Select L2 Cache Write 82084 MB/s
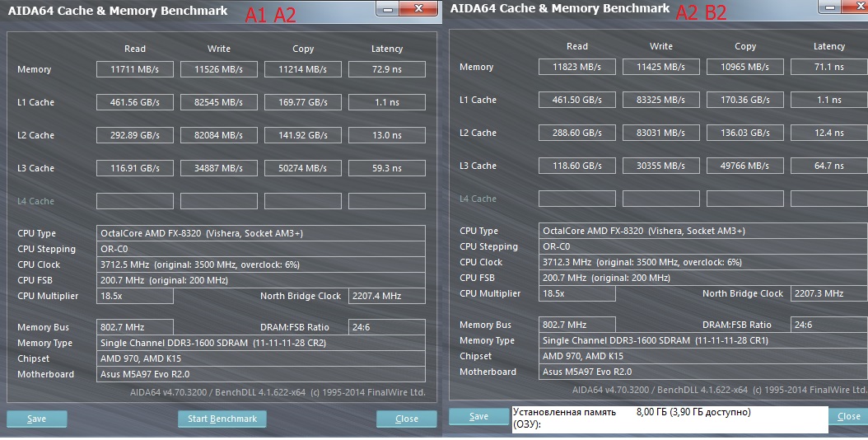868x440 pixels. pos(219,135)
